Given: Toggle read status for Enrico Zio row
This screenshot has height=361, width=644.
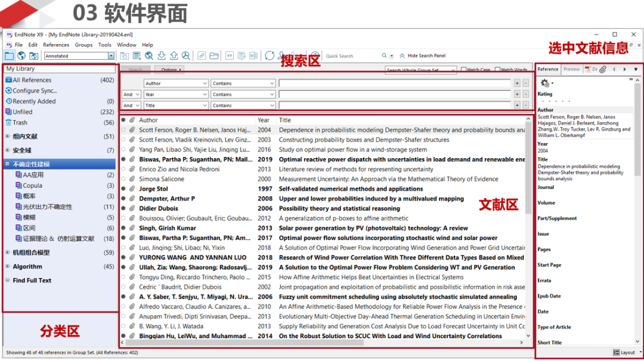Looking at the screenshot, I should coord(123,169).
